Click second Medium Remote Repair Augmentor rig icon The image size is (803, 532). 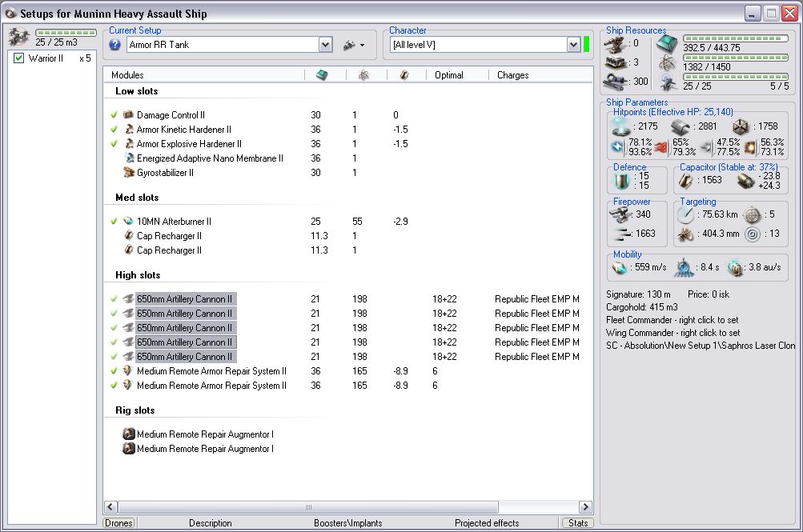129,448
